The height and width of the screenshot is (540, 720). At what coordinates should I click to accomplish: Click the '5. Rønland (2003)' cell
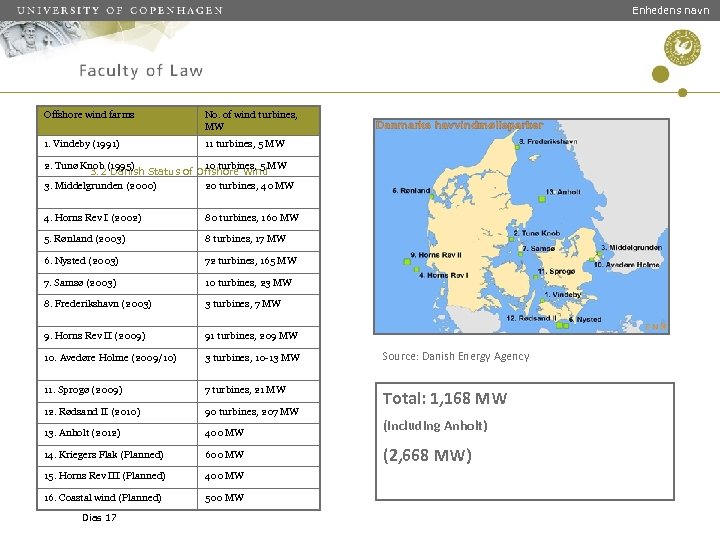point(117,241)
